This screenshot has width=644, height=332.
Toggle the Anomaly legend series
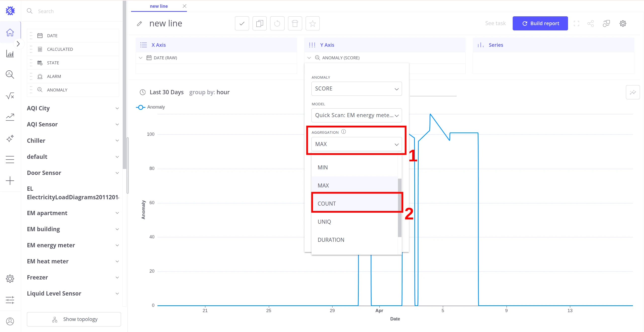tap(150, 107)
